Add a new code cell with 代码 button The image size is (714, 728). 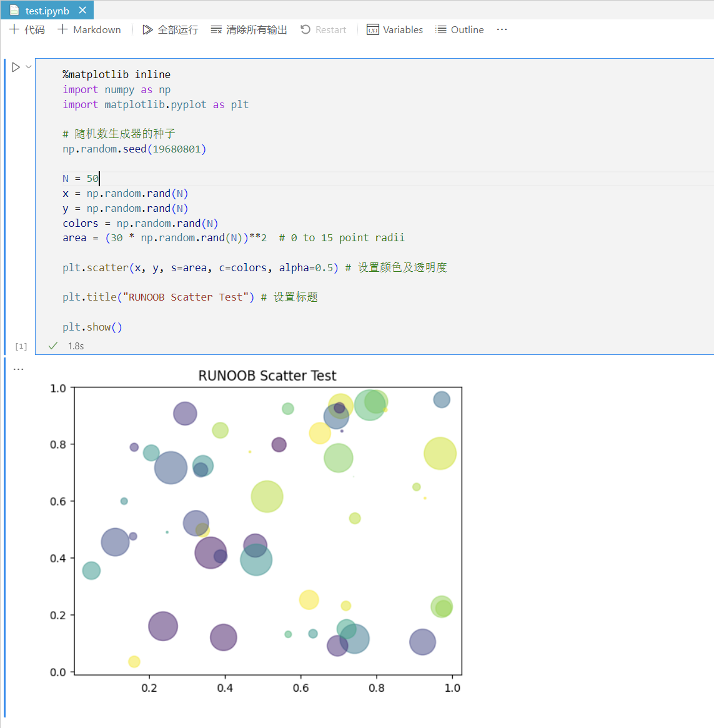click(27, 29)
